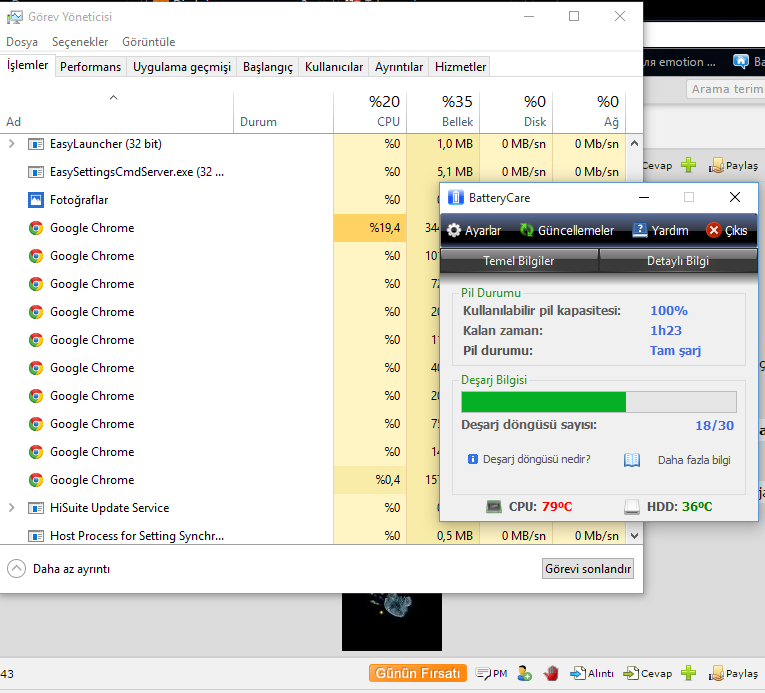The image size is (765, 693).
Task: Click the Task Manager title bar icon
Action: click(x=14, y=17)
